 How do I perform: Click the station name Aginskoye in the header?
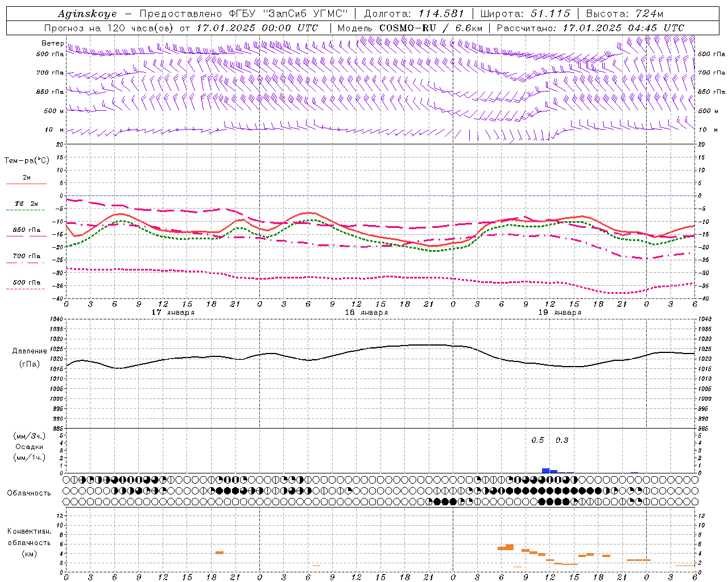click(x=87, y=14)
